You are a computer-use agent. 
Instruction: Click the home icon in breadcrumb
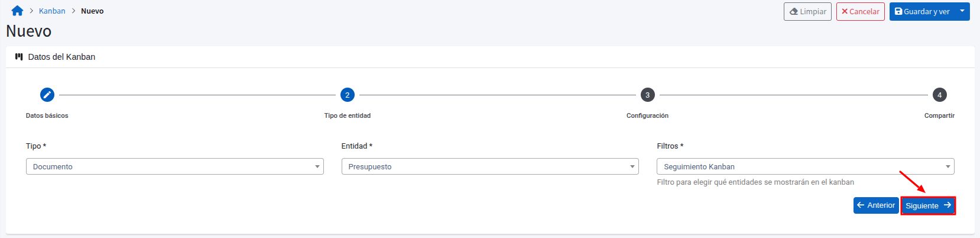pyautogui.click(x=17, y=11)
